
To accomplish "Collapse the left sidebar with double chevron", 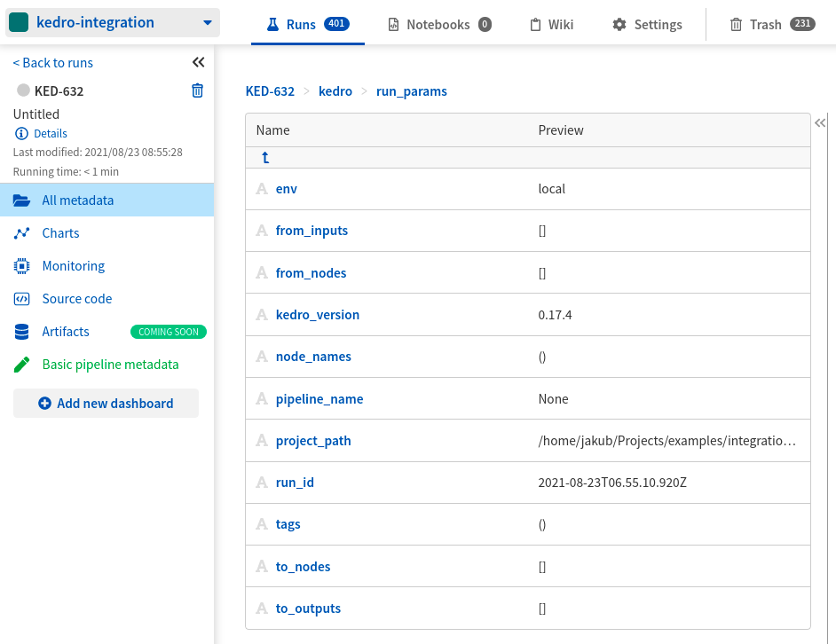I will 198,62.
